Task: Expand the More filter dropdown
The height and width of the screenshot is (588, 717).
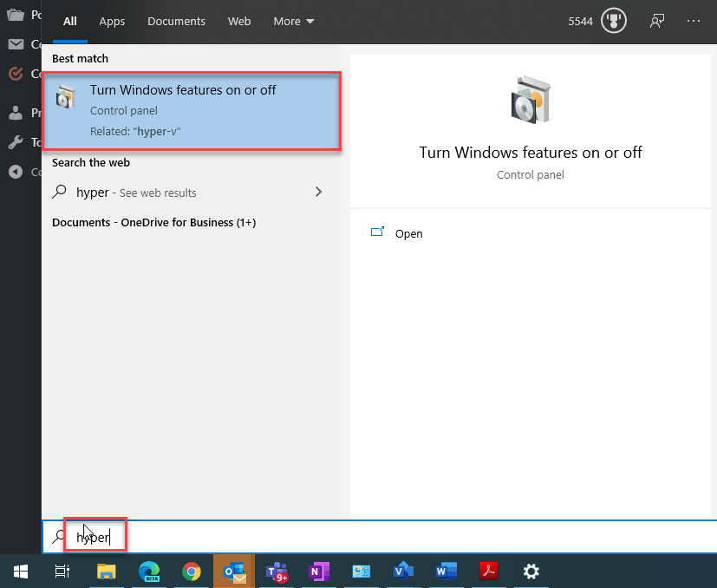Action: 294,21
